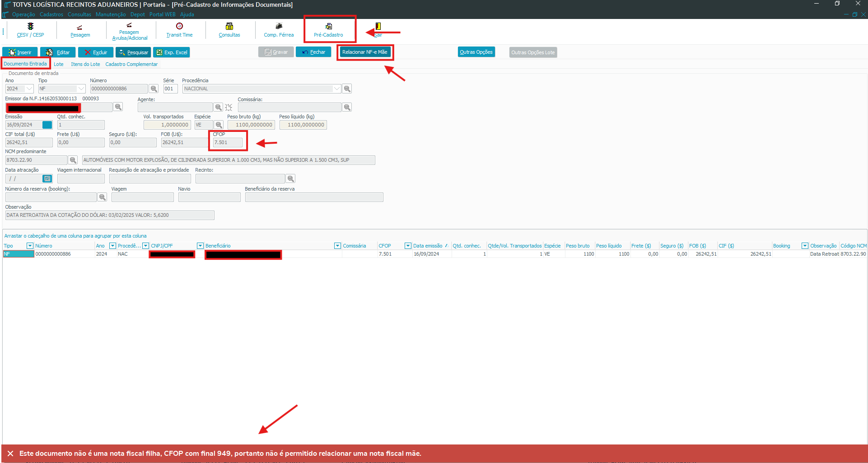Open the Booking column filter arrow

pyautogui.click(x=805, y=246)
